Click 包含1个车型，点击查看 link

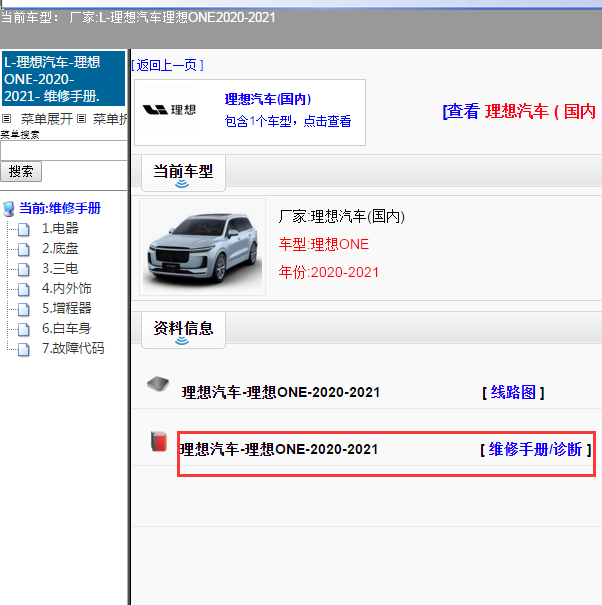[288, 121]
